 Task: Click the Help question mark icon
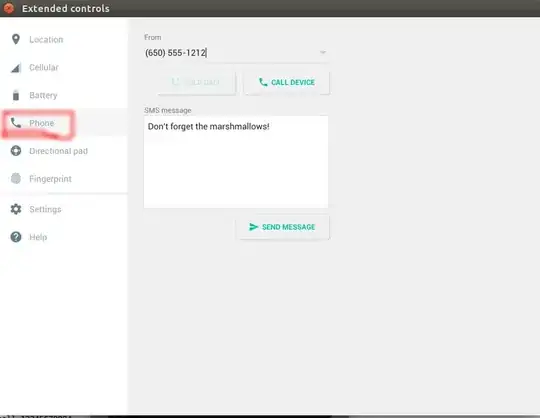(x=16, y=237)
